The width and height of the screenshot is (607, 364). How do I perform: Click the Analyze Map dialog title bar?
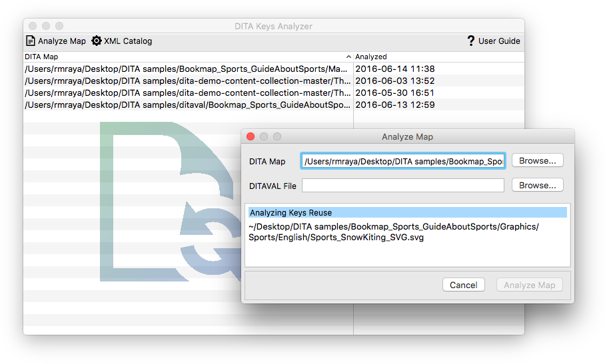pyautogui.click(x=407, y=136)
